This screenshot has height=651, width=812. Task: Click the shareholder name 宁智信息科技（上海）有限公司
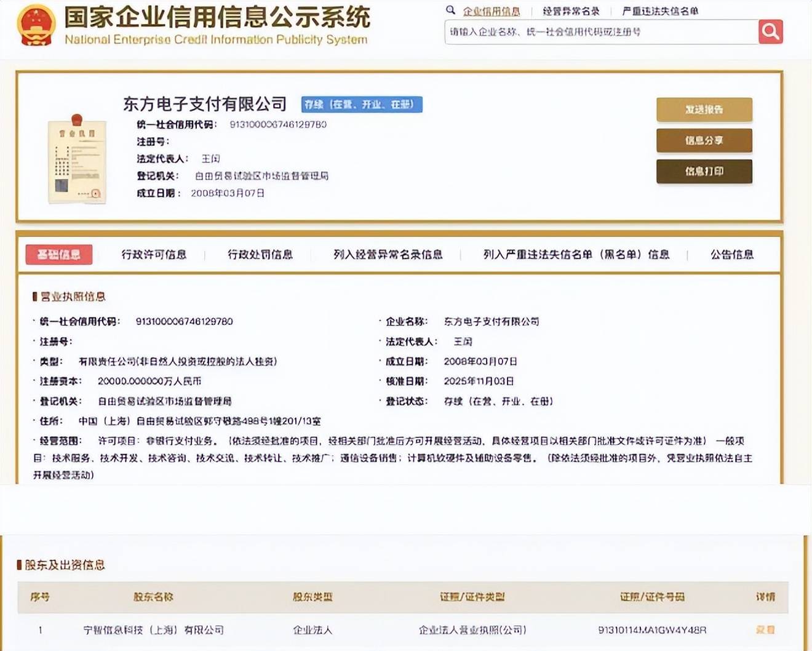[x=154, y=630]
